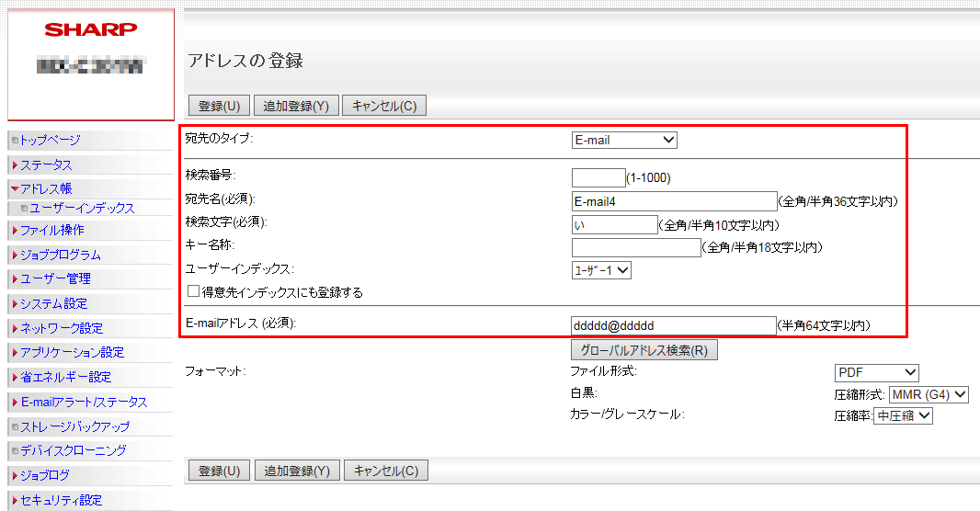
Task: Click the bottom キャンセル(C) button
Action: (x=386, y=471)
